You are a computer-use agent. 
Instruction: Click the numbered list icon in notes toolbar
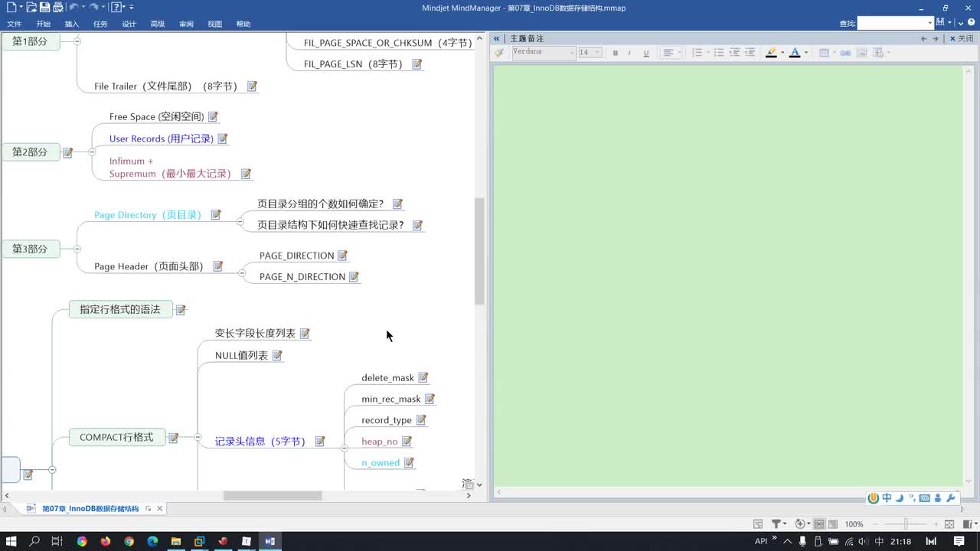click(x=697, y=53)
